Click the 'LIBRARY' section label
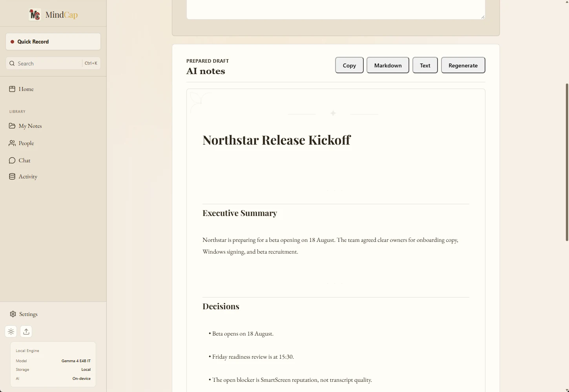 tap(17, 112)
